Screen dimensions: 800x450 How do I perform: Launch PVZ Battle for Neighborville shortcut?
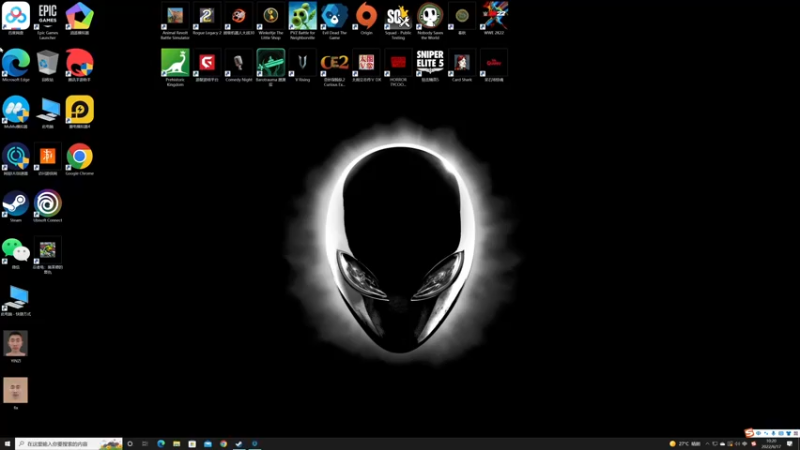point(303,20)
